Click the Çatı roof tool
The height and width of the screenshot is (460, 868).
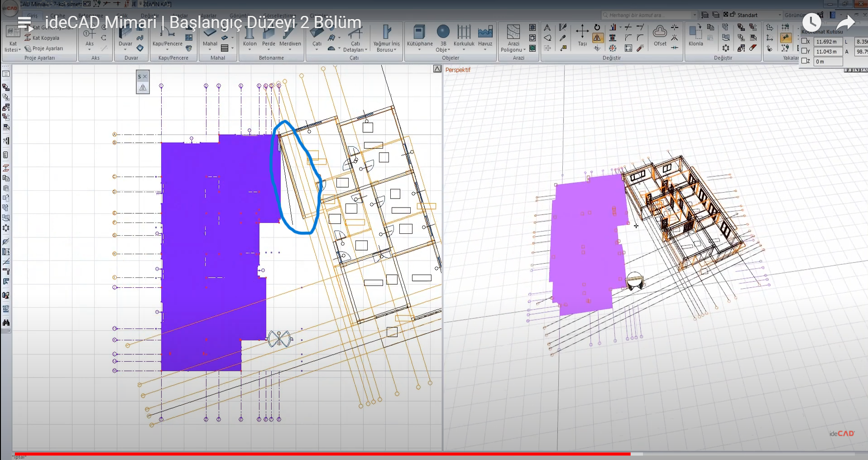(x=317, y=35)
